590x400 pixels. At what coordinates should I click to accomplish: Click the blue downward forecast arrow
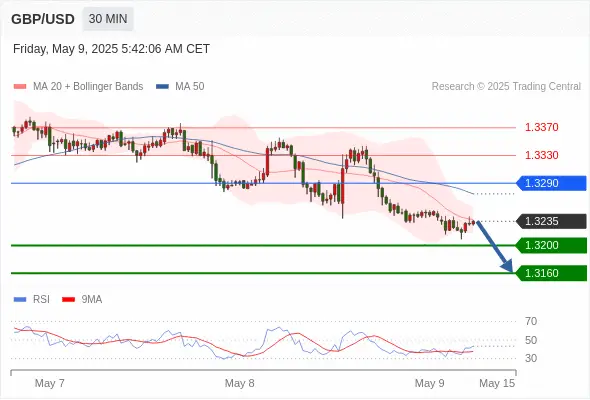[x=494, y=246]
